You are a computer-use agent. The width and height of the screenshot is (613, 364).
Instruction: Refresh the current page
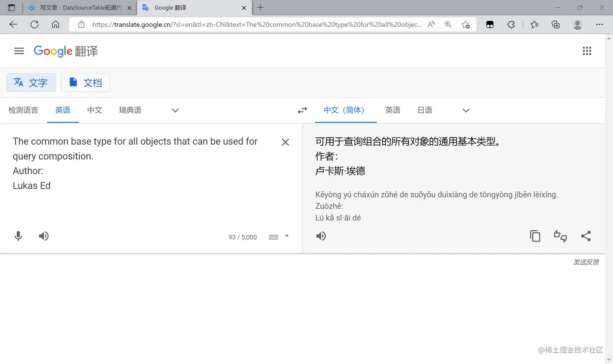coord(34,25)
